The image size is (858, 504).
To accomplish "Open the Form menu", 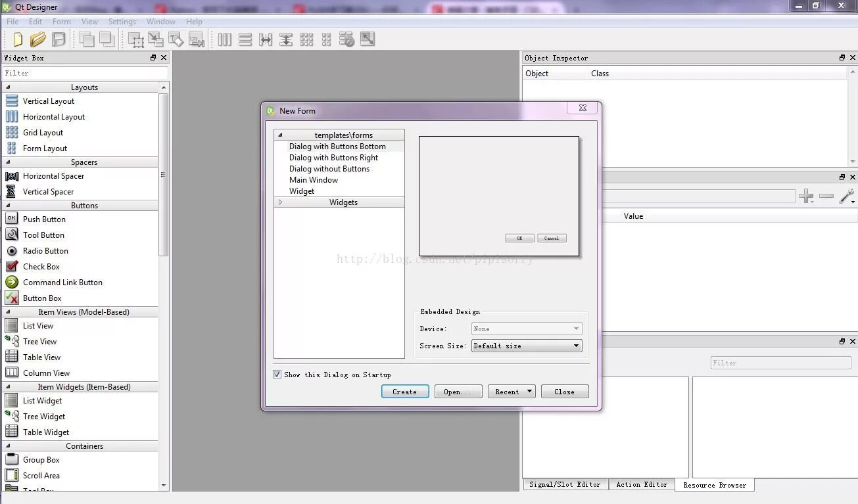I will (62, 22).
